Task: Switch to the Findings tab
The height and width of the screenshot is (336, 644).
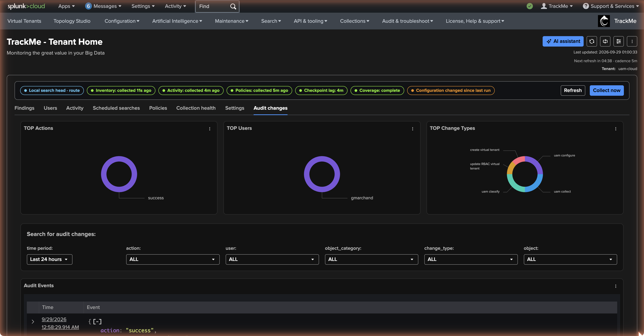Action: [x=24, y=108]
